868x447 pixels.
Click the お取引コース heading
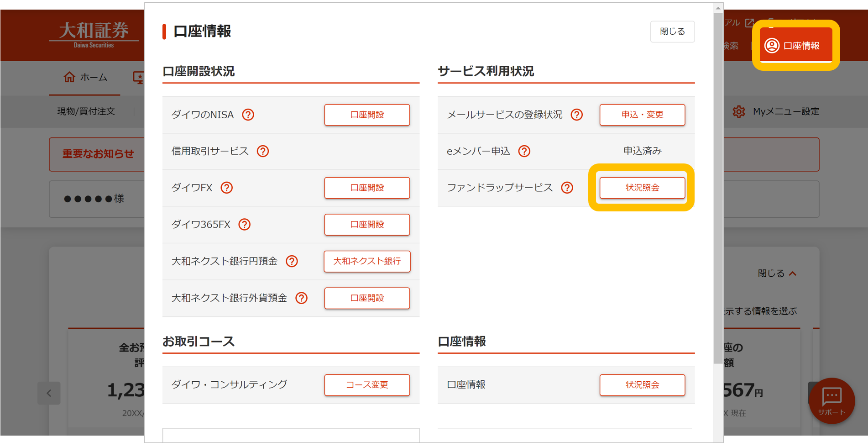tap(199, 342)
